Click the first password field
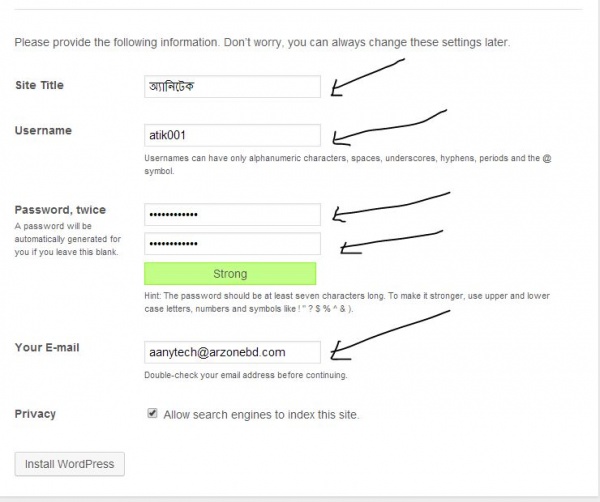This screenshot has width=600, height=502. pos(232,214)
